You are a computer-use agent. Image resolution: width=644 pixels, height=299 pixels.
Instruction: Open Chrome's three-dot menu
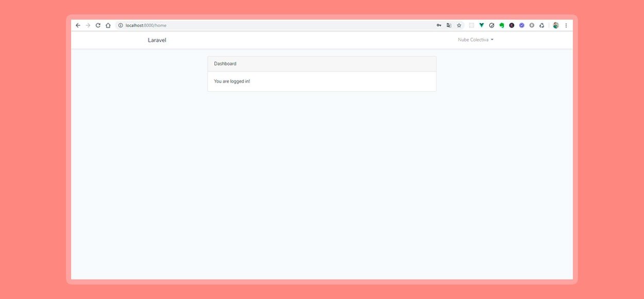coord(566,25)
